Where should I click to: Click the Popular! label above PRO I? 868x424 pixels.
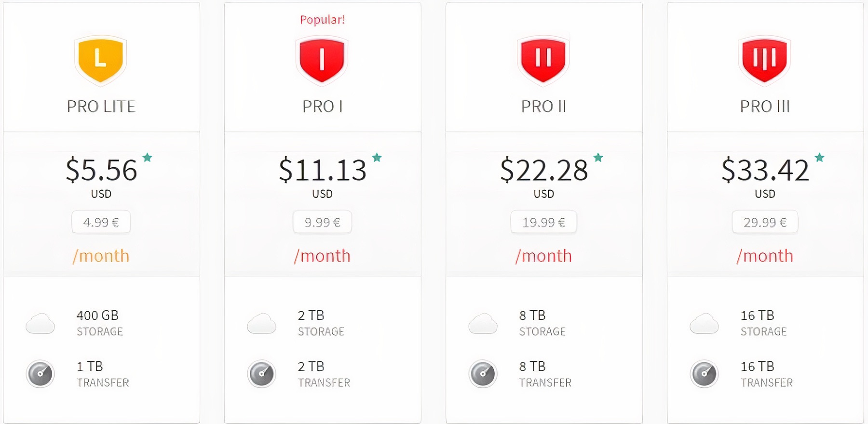[x=322, y=20]
